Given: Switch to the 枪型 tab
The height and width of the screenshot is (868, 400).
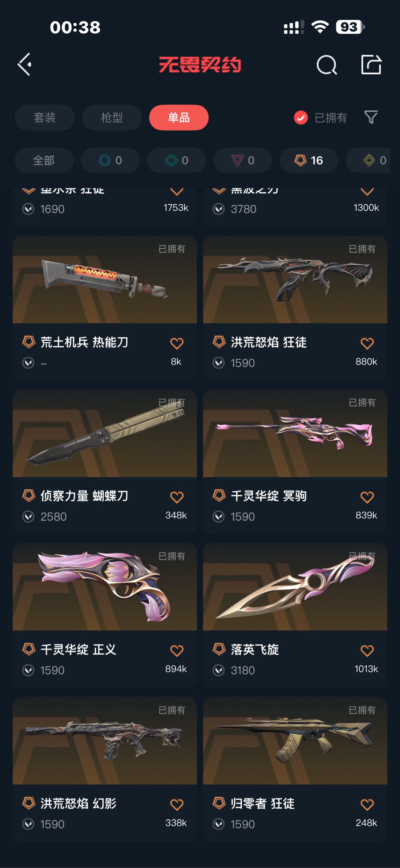Looking at the screenshot, I should 112,118.
